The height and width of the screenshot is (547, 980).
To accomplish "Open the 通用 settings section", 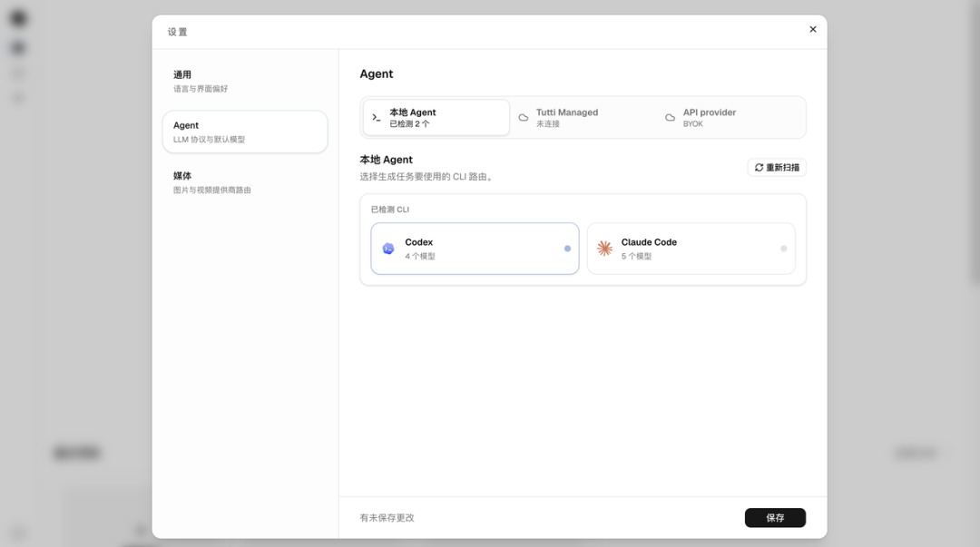I will click(245, 82).
